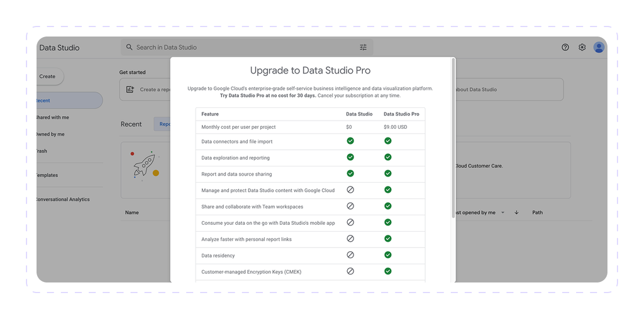
Task: Click Data Studio check for Report and data source sharing
Action: [x=350, y=173]
